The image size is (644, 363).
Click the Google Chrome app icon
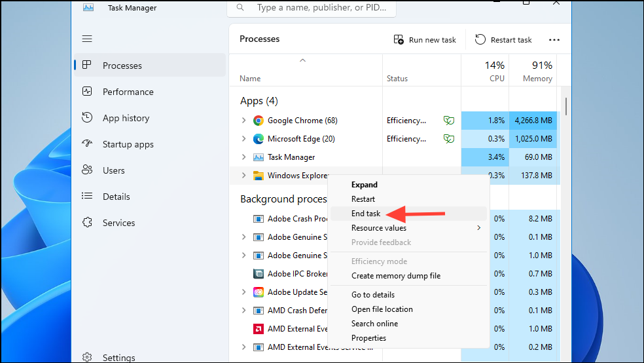pos(259,121)
